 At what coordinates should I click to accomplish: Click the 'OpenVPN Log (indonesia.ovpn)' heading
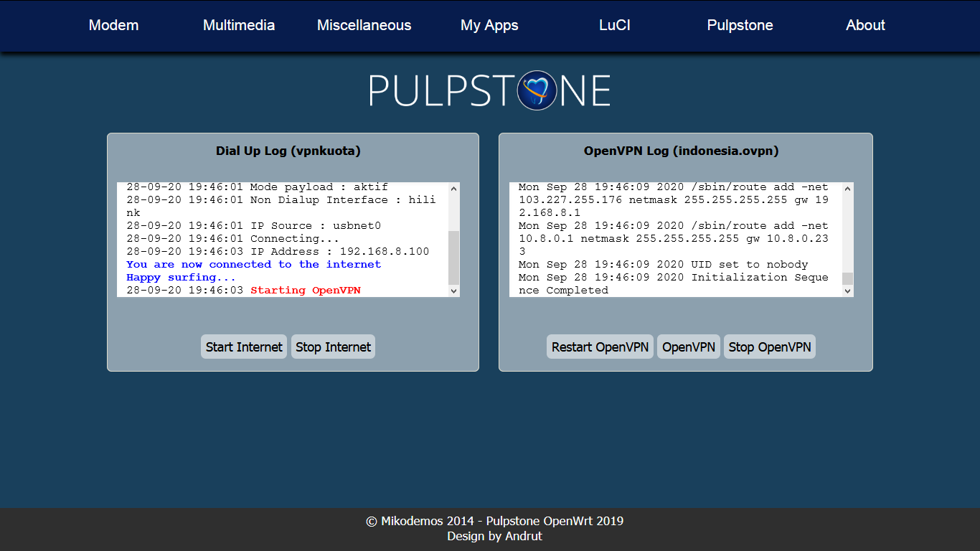[x=682, y=151]
